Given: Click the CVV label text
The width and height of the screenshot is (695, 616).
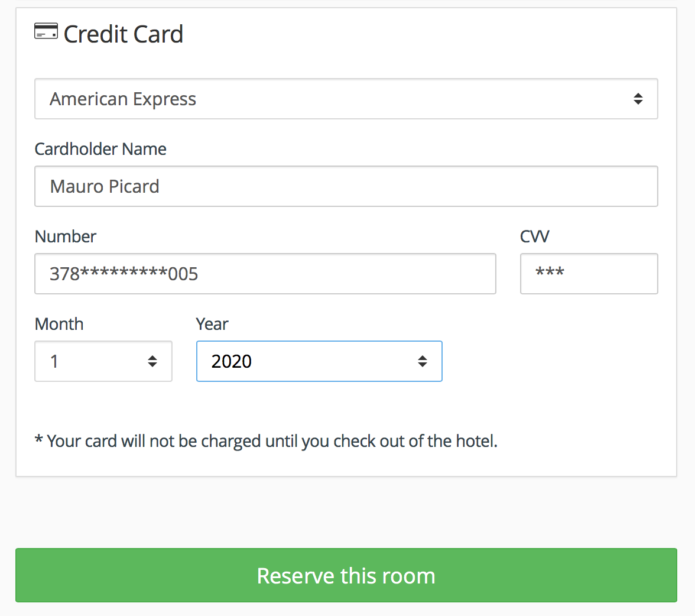Looking at the screenshot, I should click(534, 236).
